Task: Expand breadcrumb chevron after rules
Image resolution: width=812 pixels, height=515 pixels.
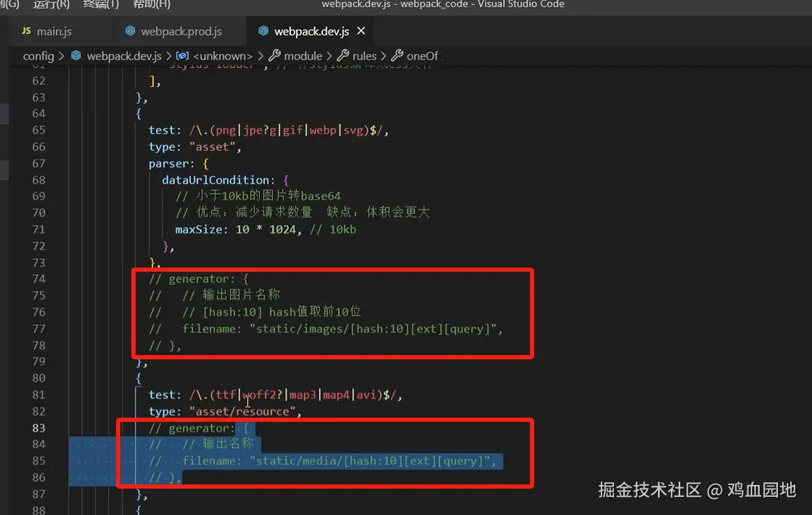Action: pyautogui.click(x=383, y=56)
